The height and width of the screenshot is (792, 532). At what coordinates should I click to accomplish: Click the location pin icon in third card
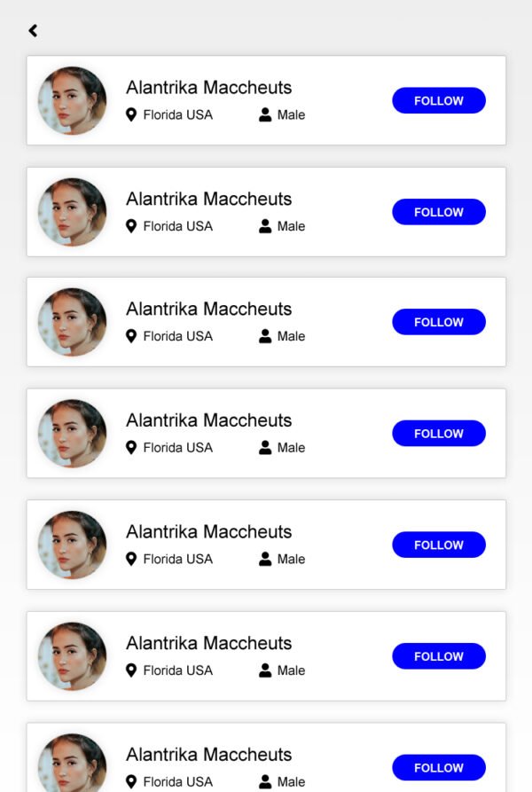pyautogui.click(x=131, y=336)
